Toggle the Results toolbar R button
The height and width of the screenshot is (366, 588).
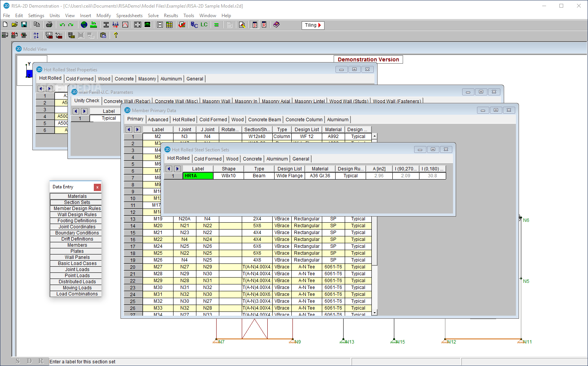pos(264,25)
